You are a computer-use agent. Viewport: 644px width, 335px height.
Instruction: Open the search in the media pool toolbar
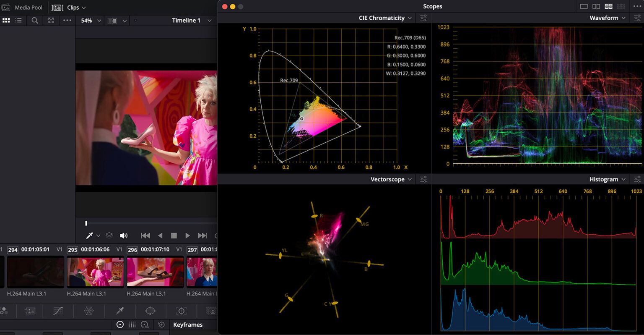click(x=34, y=20)
